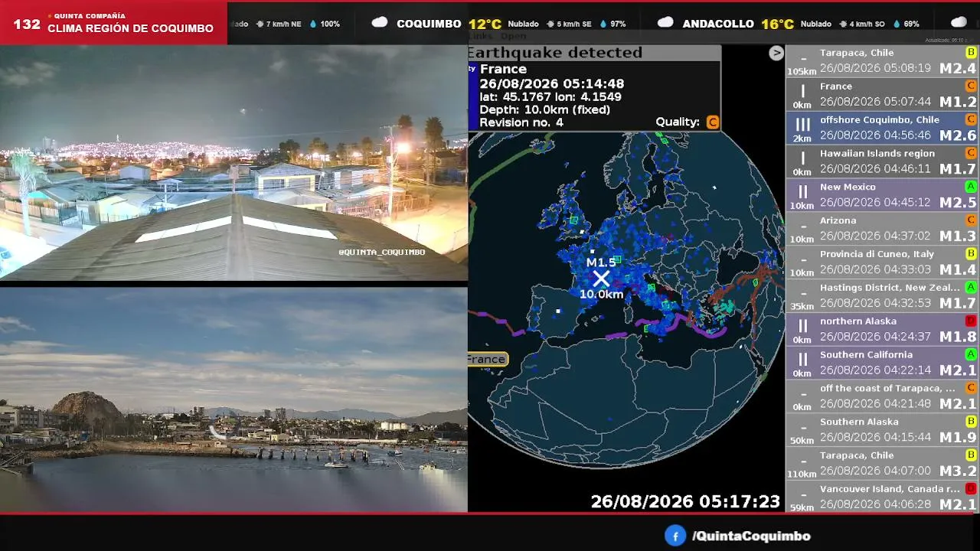
Task: Click the green A badge on Southern California row
Action: (x=971, y=354)
